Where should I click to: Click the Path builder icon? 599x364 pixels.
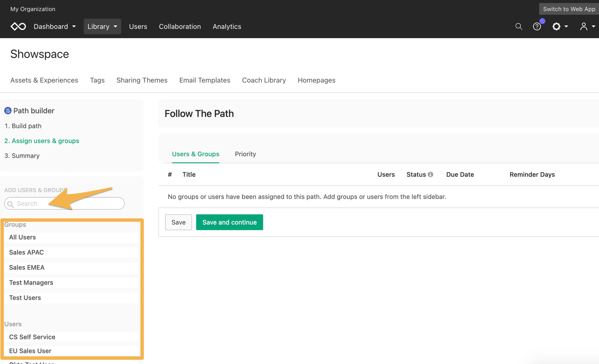point(8,111)
